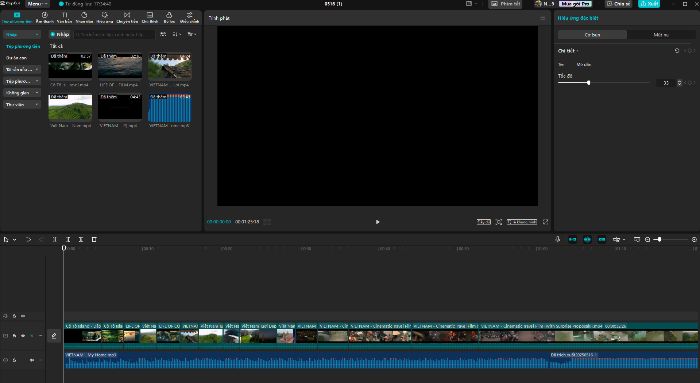Screen dimensions: 700x383
Task: Click the Mua gói Pro upgrade button
Action: (575, 4)
